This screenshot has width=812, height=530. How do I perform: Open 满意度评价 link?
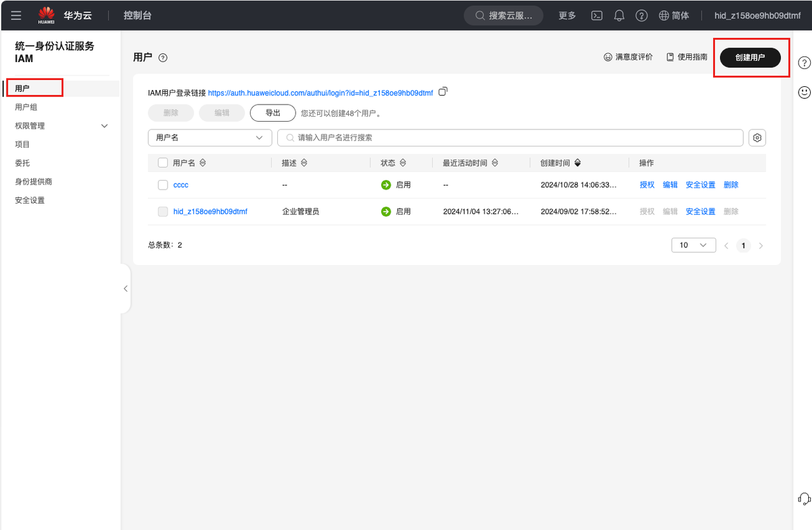[x=628, y=57]
